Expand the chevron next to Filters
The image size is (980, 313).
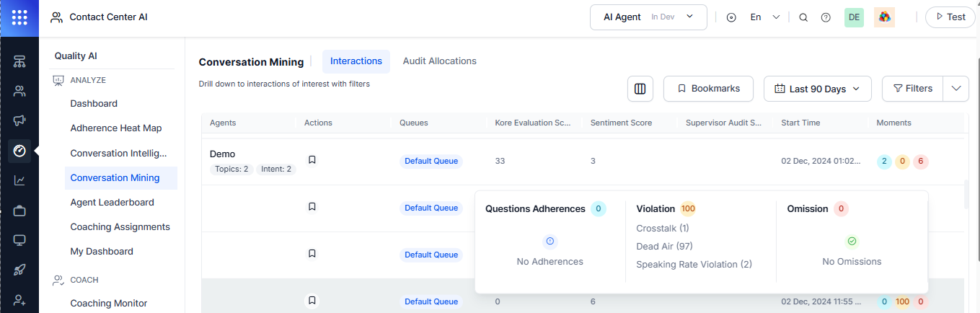tap(955, 89)
